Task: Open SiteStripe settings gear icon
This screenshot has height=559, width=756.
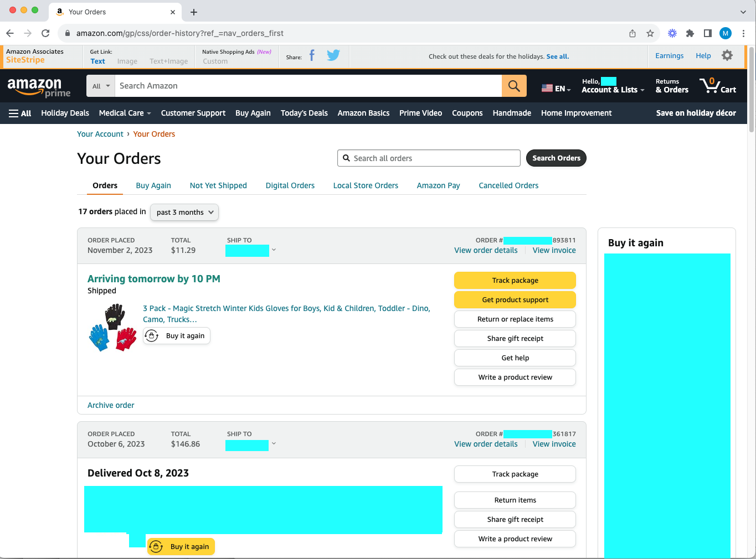Action: 727,55
